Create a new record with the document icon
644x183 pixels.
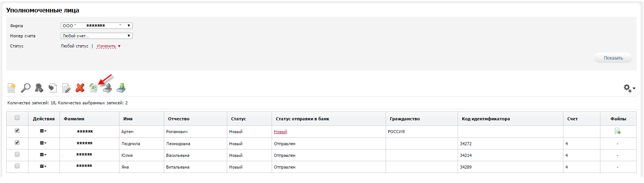(x=12, y=88)
